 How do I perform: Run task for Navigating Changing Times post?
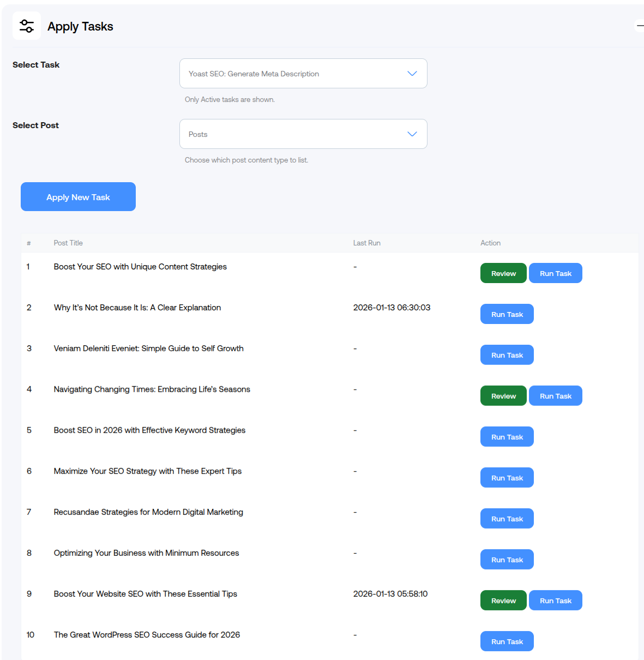tap(555, 396)
